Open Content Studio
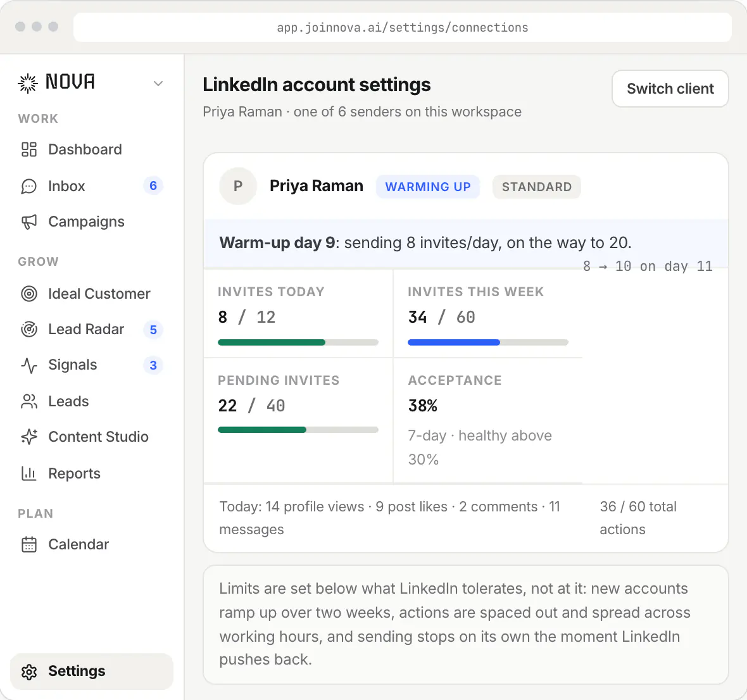 tap(98, 437)
